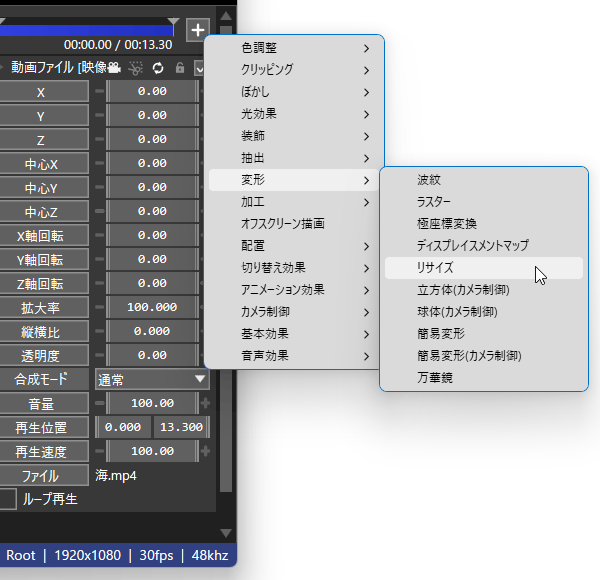The height and width of the screenshot is (580, 600).
Task: Toggle the padlock icon in the header
Action: point(179,68)
